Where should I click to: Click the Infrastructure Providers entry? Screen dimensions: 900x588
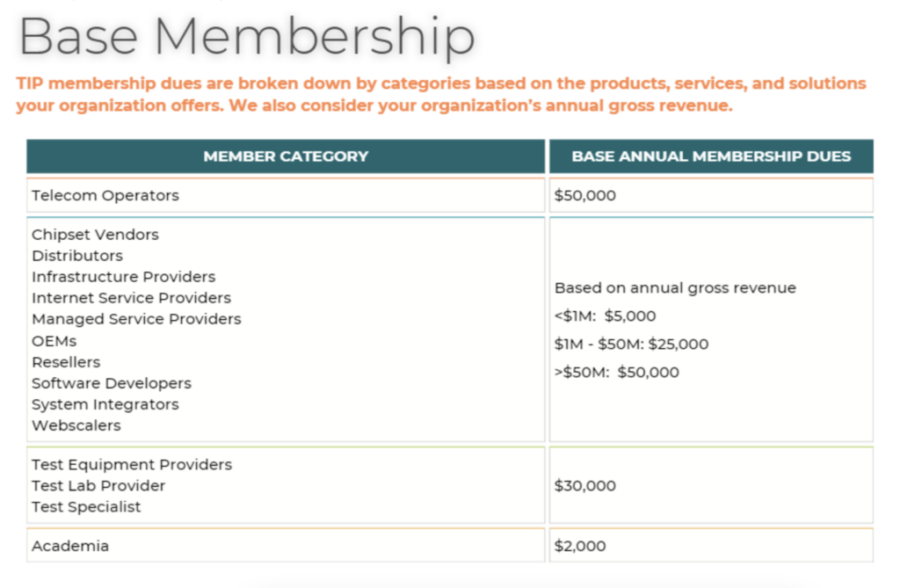point(123,277)
